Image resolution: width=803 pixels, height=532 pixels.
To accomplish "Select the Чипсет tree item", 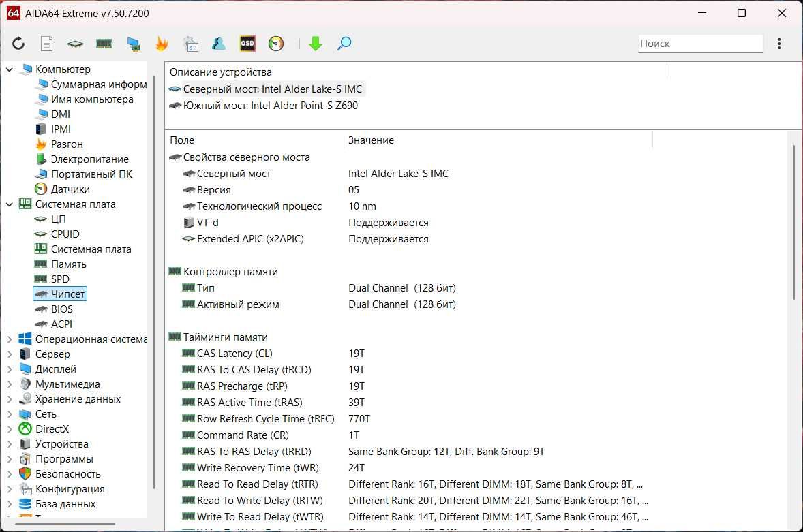I will (x=60, y=294).
